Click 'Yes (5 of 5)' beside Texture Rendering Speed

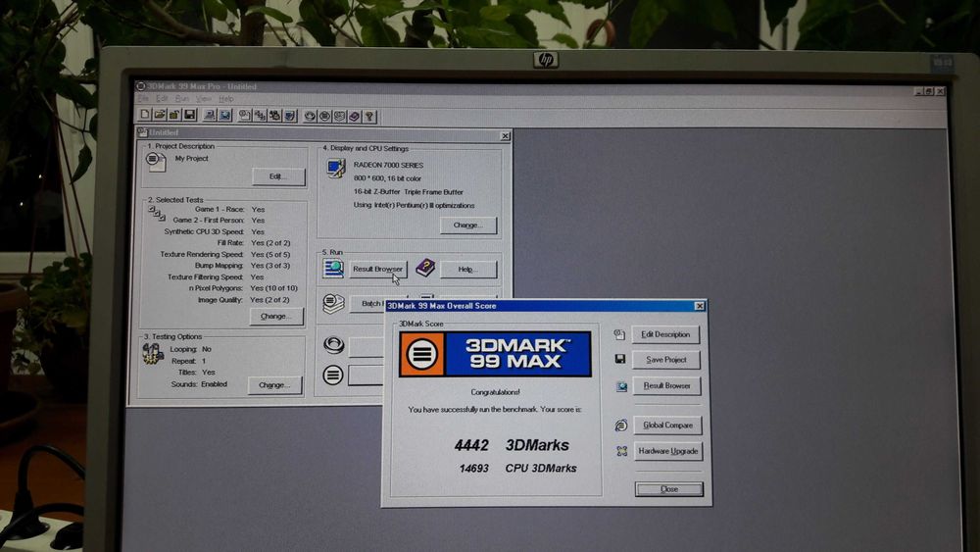pos(270,255)
